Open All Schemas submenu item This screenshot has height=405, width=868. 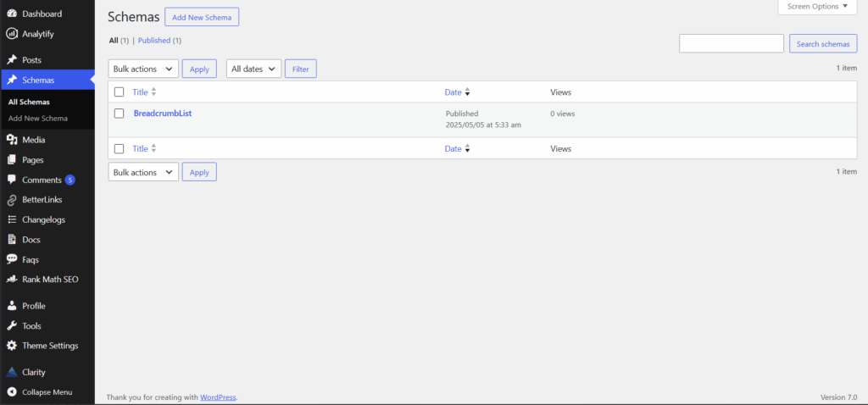tap(29, 102)
